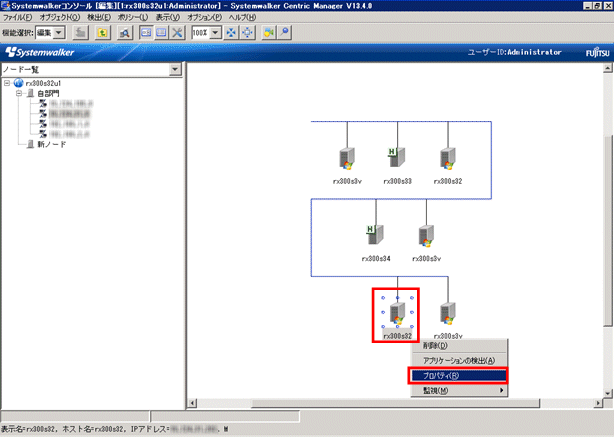Screen dimensions: 614x437
Task: Click the rx300s33 server icon with H badge
Action: [x=397, y=157]
